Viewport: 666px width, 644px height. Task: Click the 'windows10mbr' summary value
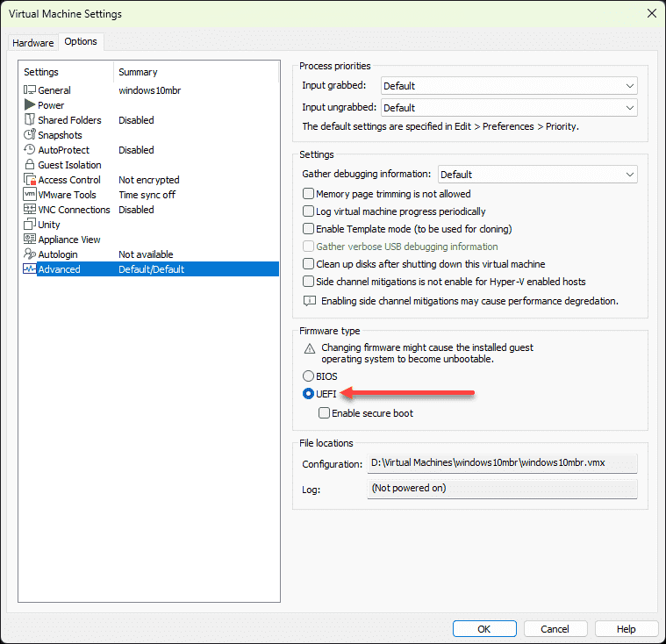pos(149,90)
